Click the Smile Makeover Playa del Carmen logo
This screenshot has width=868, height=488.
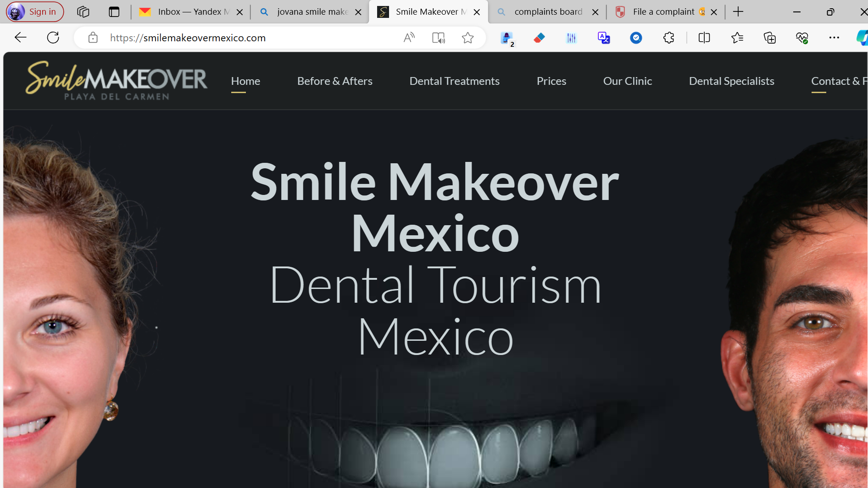tap(117, 81)
